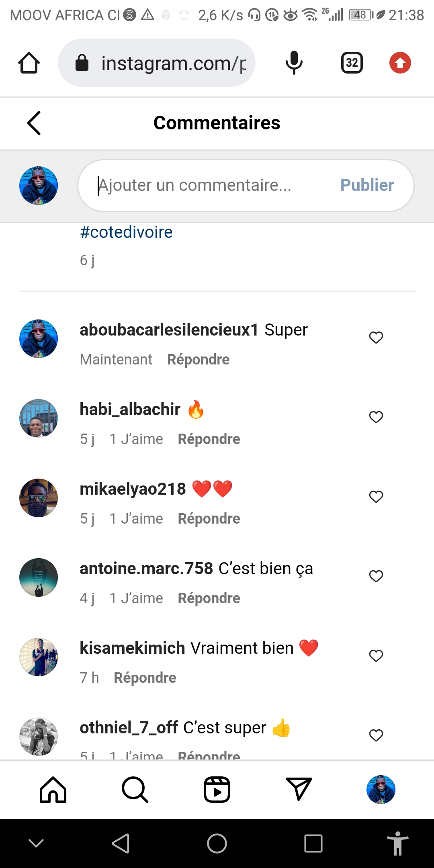Go to Instagram home feed
Image resolution: width=434 pixels, height=868 pixels.
(53, 790)
